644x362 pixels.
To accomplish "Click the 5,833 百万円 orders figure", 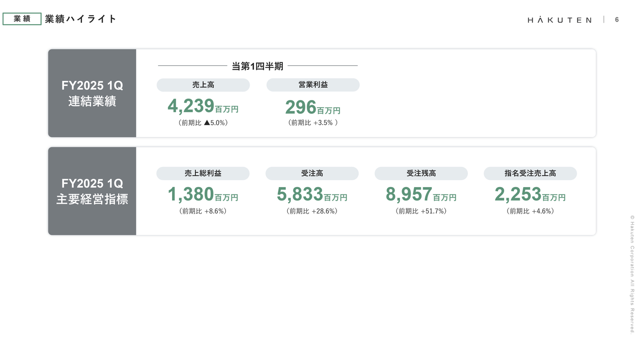I will point(312,195).
